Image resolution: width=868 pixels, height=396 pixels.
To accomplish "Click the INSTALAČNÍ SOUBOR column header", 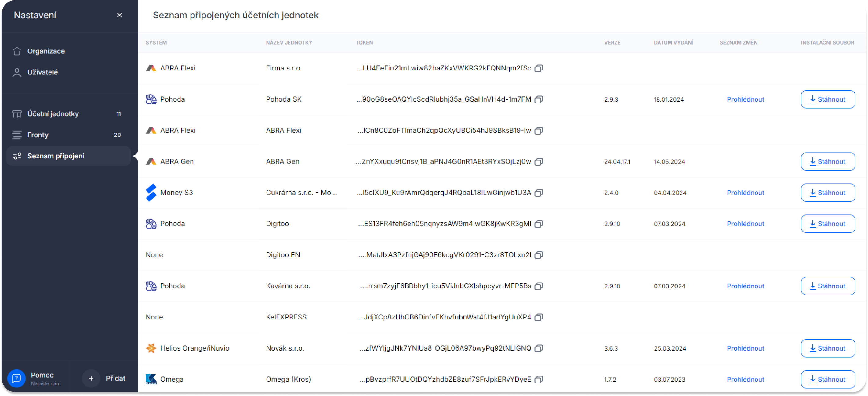I will click(827, 43).
